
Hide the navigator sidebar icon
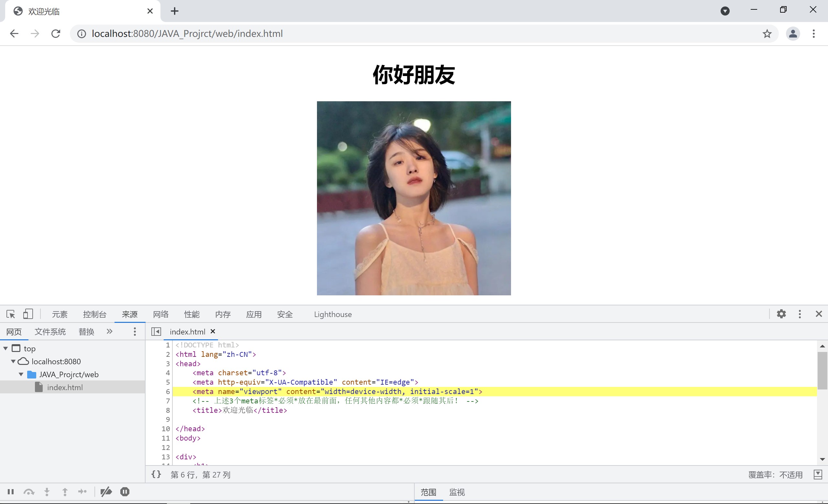pos(156,332)
